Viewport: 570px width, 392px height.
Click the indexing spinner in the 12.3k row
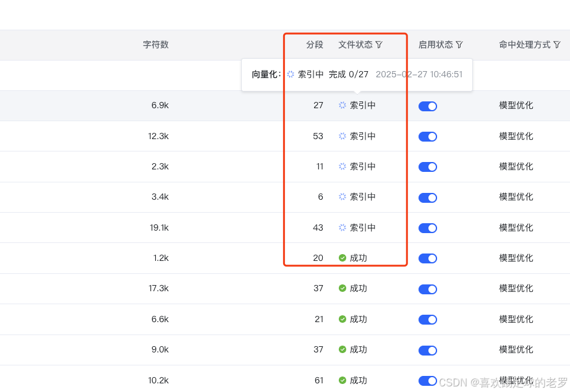tap(342, 137)
